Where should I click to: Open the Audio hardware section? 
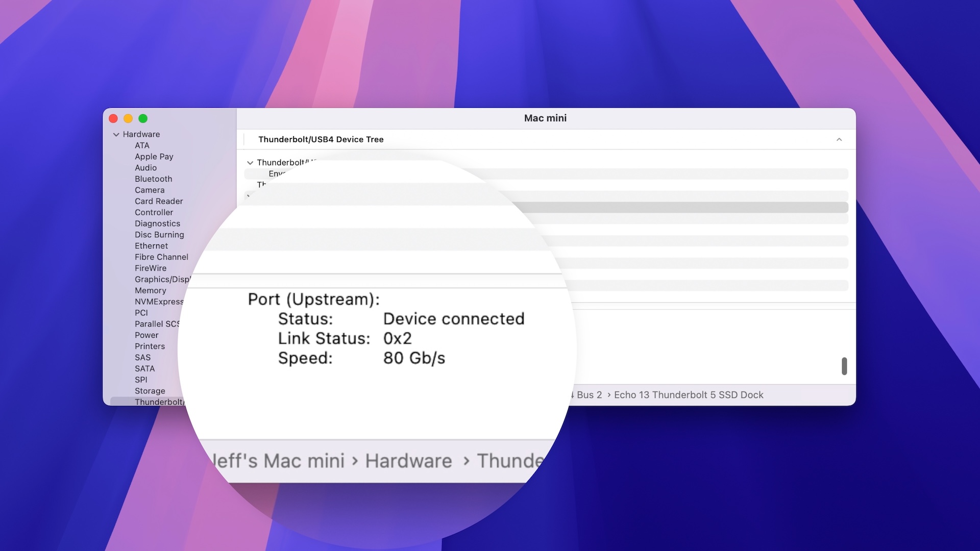(x=145, y=168)
